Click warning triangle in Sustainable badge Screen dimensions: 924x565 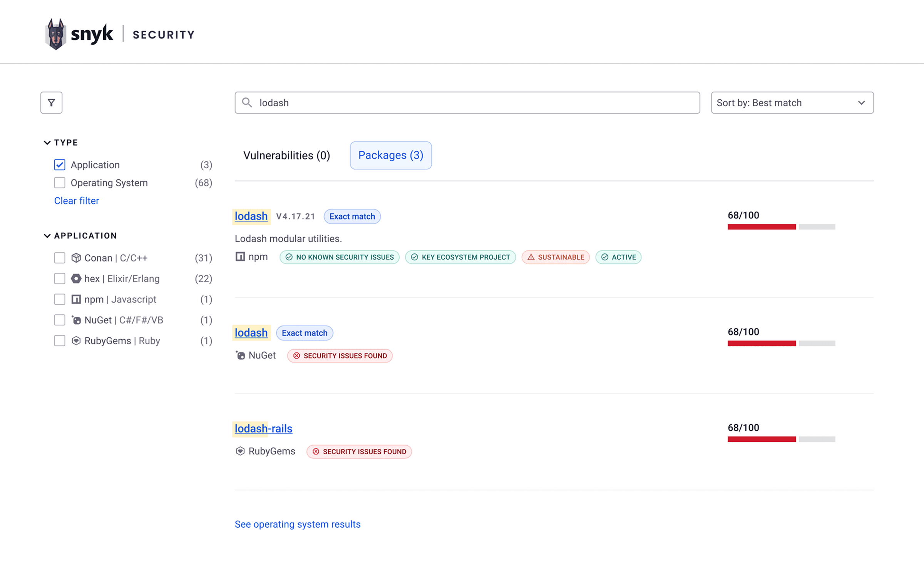pos(531,257)
